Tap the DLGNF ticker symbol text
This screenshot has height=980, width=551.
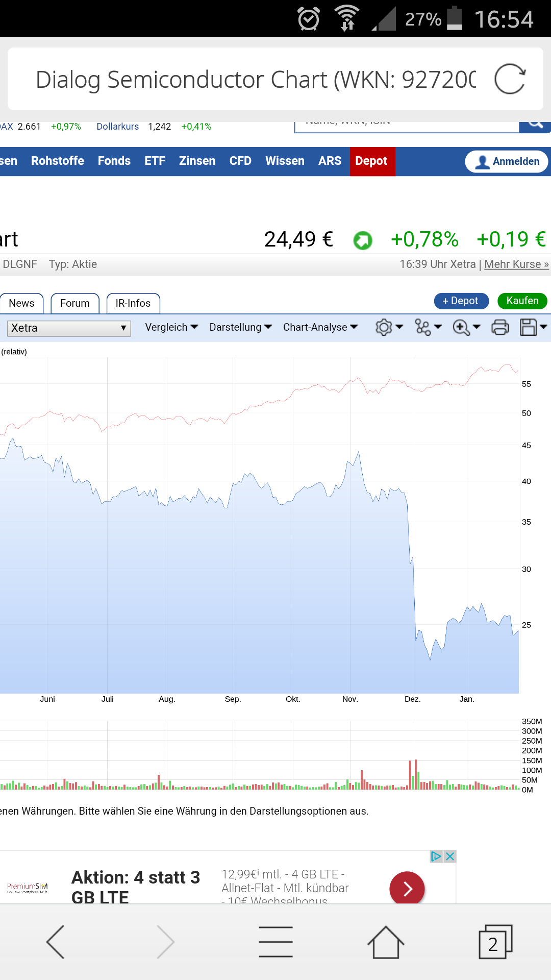click(x=20, y=264)
